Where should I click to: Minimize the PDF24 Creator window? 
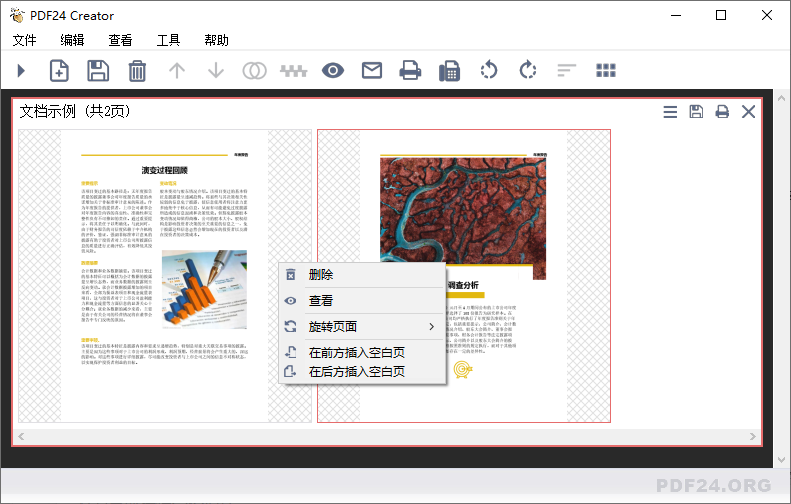[x=675, y=15]
